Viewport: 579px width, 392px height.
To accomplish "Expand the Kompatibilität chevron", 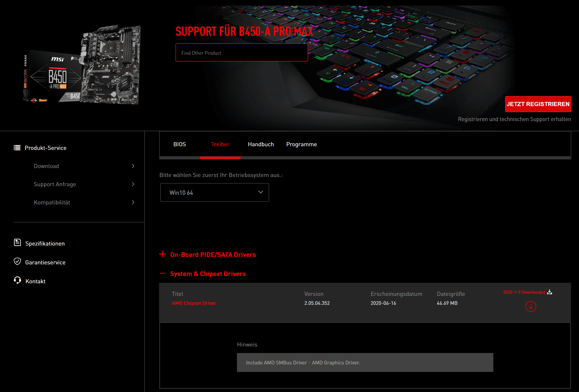I will (x=133, y=202).
